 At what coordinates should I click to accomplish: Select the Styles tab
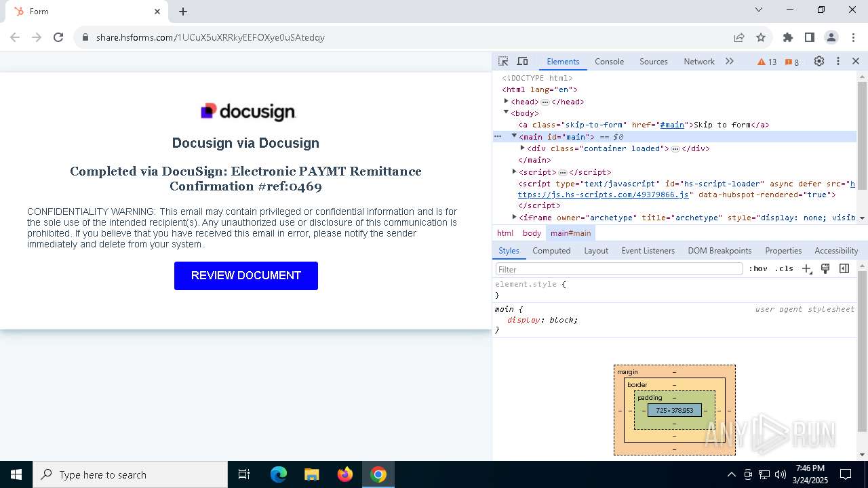(509, 251)
